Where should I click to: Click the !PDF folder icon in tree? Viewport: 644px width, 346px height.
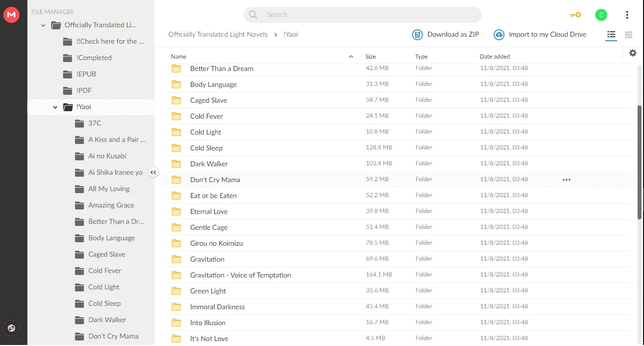point(68,90)
